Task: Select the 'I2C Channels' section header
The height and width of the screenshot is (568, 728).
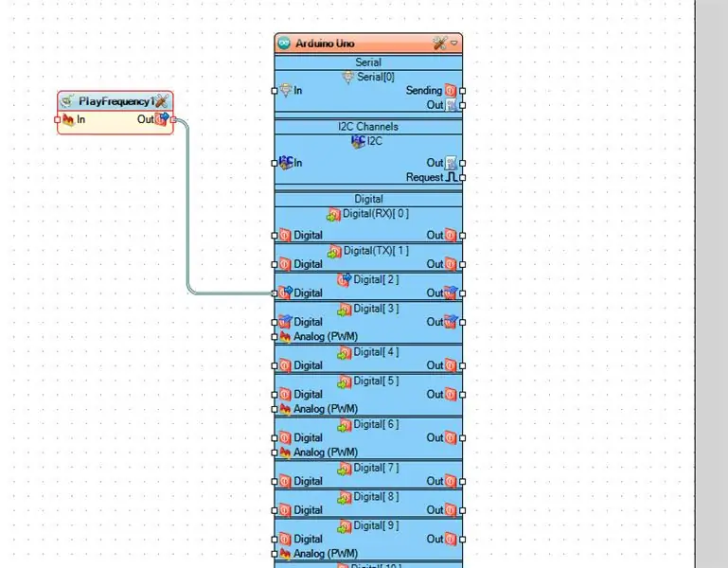Action: (368, 127)
